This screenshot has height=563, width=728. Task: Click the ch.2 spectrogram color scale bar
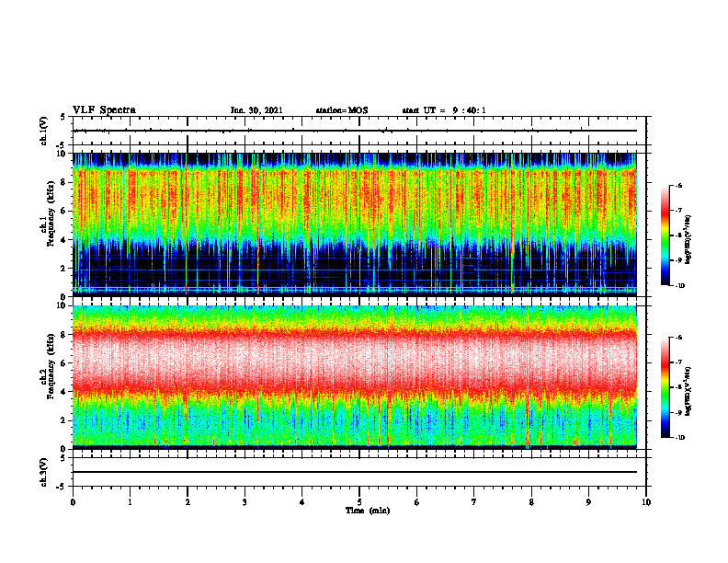[665, 387]
